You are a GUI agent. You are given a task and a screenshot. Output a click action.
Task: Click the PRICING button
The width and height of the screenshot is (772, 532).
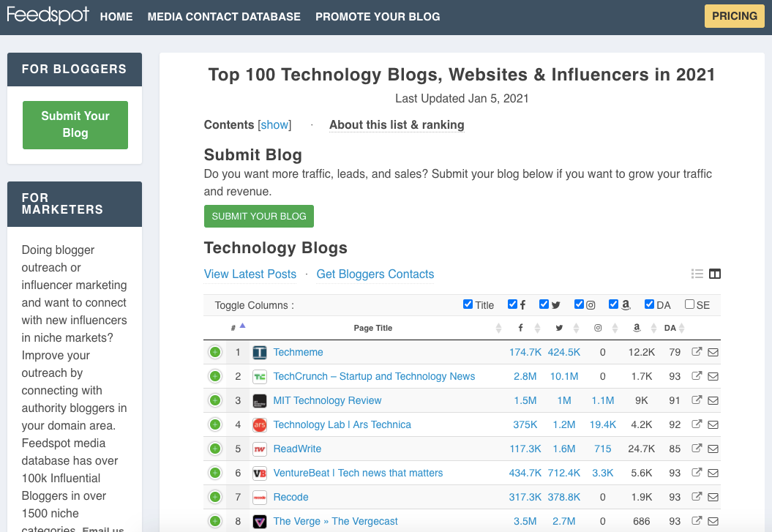(735, 16)
